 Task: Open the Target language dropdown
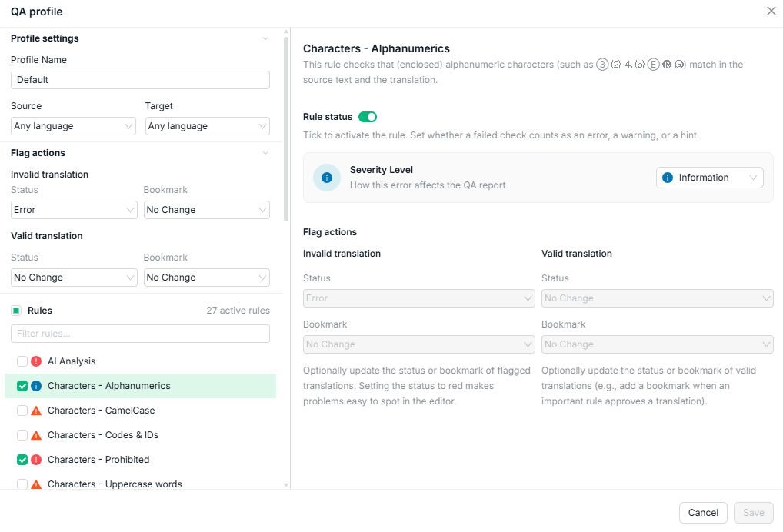click(207, 126)
